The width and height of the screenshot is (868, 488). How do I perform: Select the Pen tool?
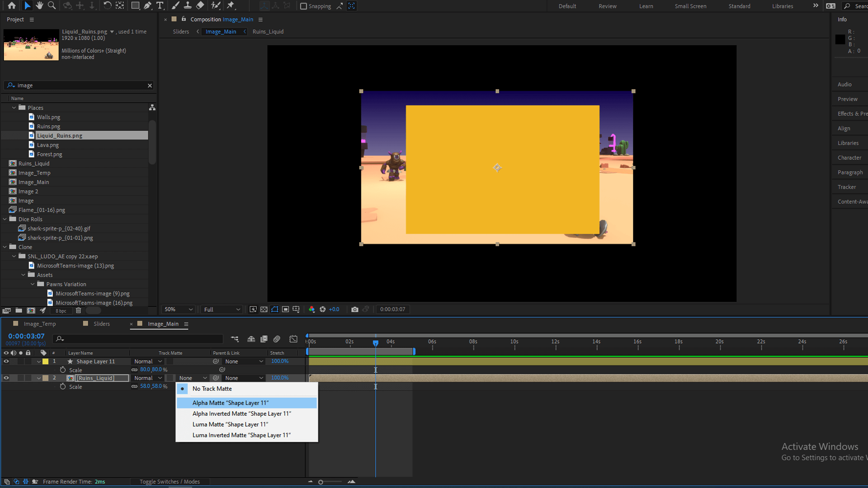(x=148, y=5)
